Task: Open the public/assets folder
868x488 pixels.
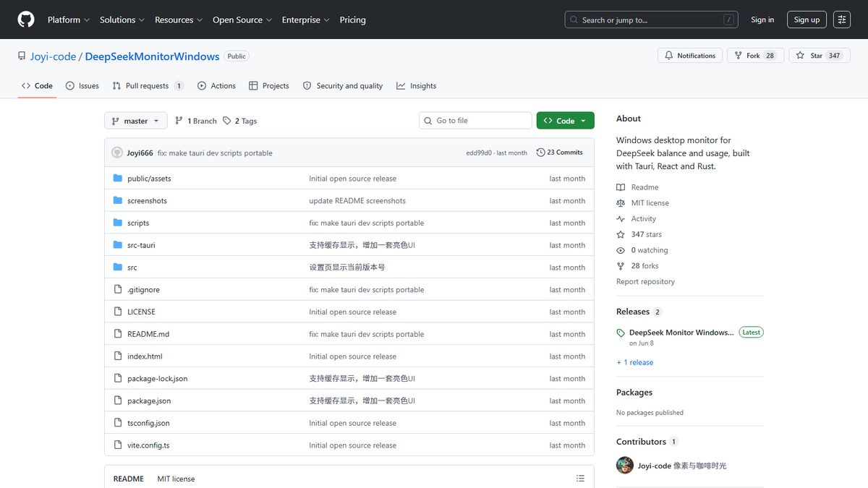Action: pos(149,179)
